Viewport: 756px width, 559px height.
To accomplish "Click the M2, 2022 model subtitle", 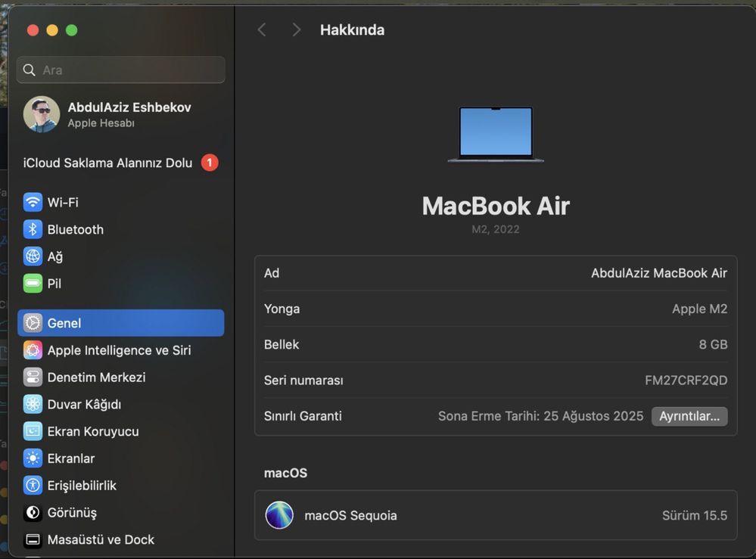I will [x=496, y=229].
